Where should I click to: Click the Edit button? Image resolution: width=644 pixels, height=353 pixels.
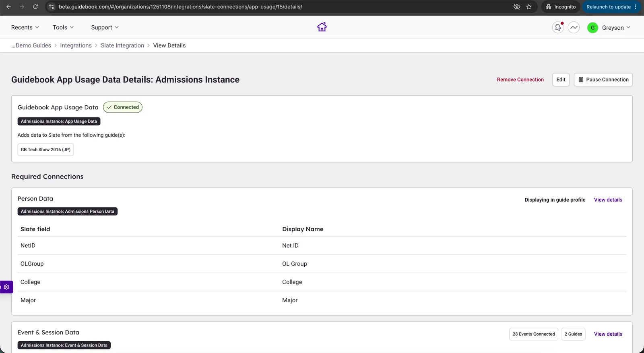[561, 80]
